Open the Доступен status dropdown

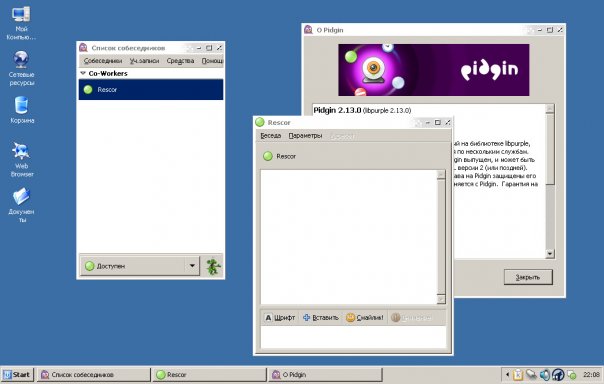[139, 266]
